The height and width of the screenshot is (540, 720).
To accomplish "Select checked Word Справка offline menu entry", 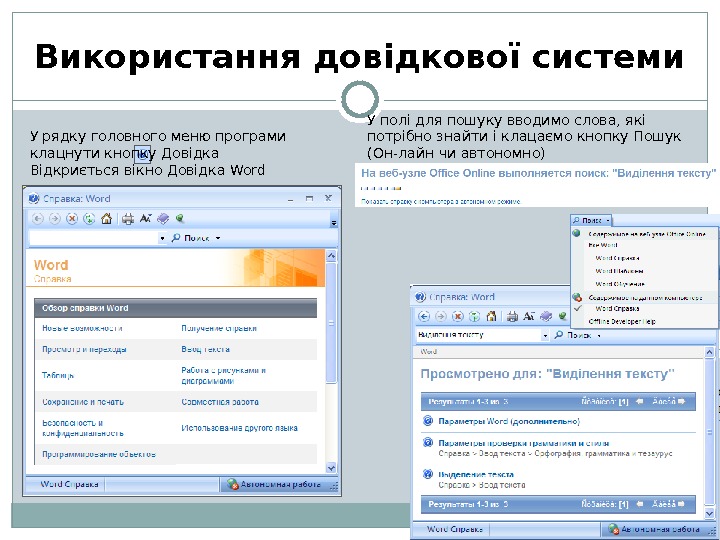I will click(617, 309).
